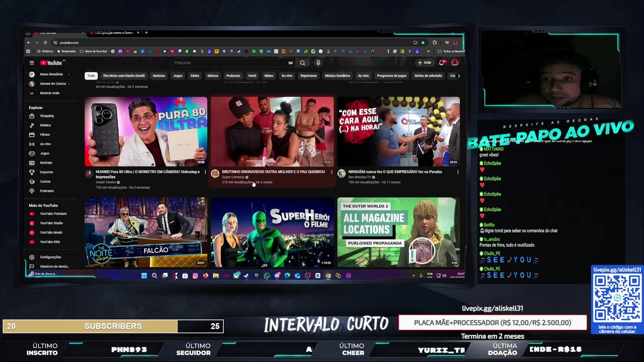Select The Noite com Danilo Gentili chip
This screenshot has height=362, width=644.
pyautogui.click(x=124, y=76)
